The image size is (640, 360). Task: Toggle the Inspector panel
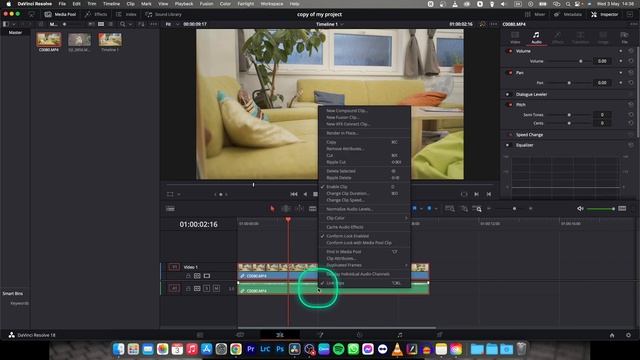click(604, 14)
